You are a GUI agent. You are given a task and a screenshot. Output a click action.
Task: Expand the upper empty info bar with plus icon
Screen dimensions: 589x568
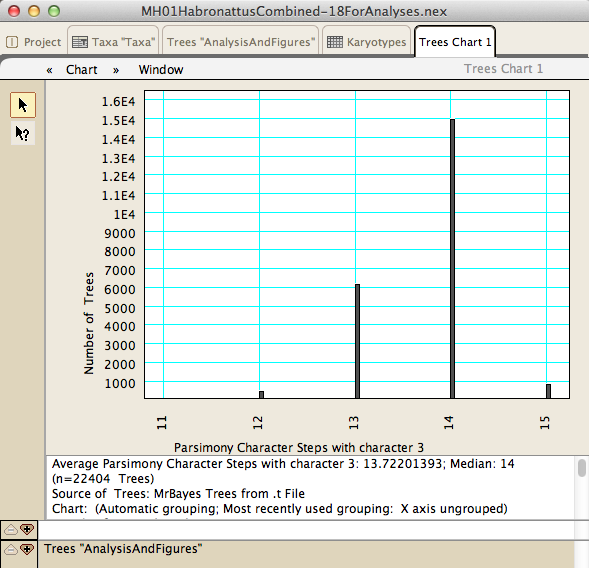coord(27,530)
